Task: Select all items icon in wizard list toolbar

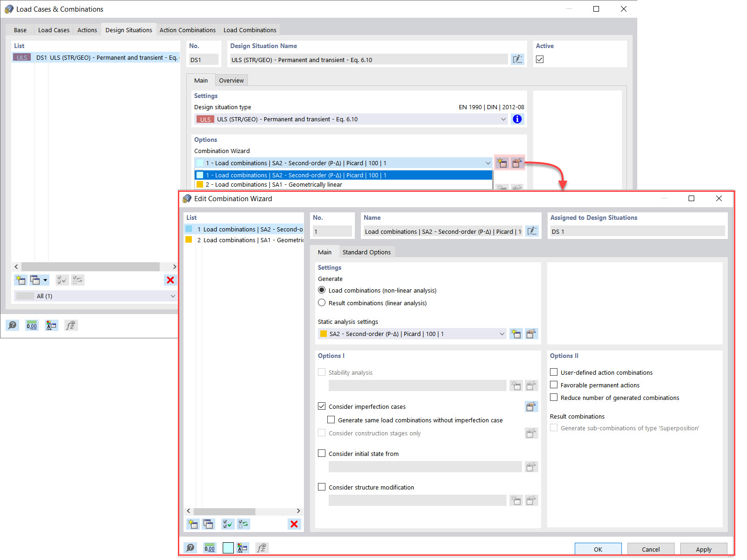Action: tap(228, 524)
